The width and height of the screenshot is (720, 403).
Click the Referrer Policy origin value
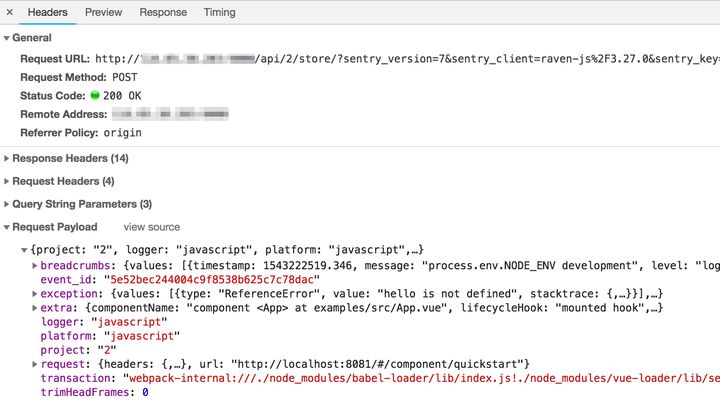[123, 133]
